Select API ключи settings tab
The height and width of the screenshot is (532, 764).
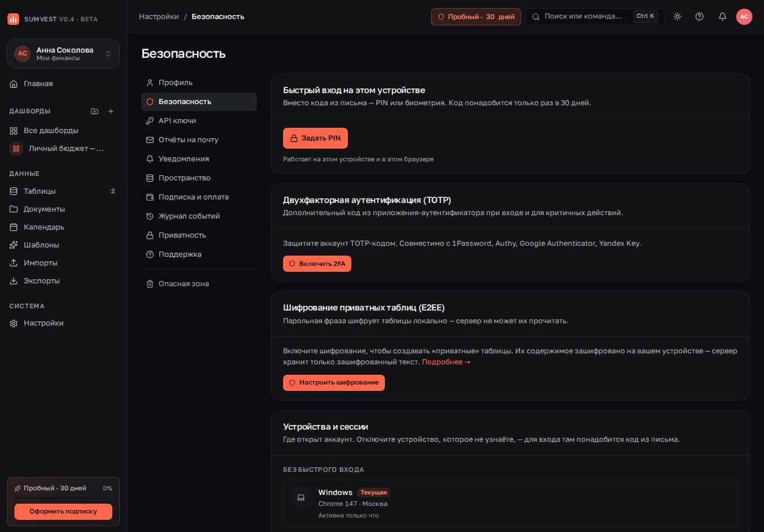[x=199, y=121]
